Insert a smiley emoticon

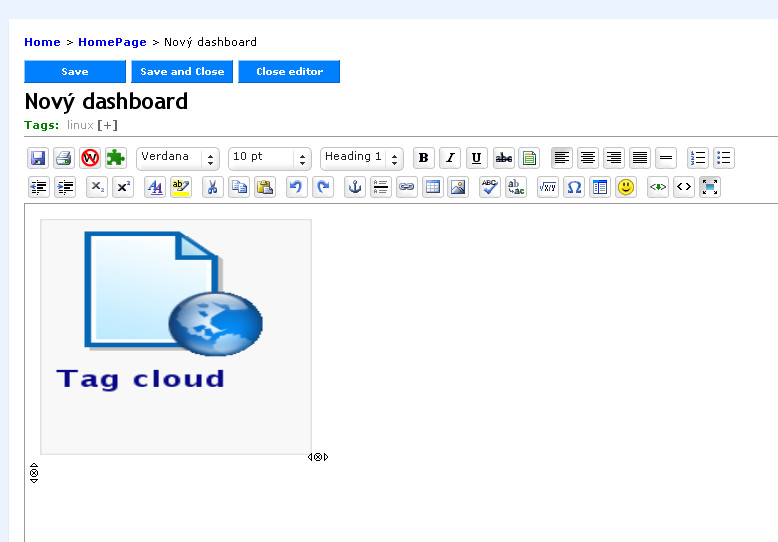(x=626, y=187)
